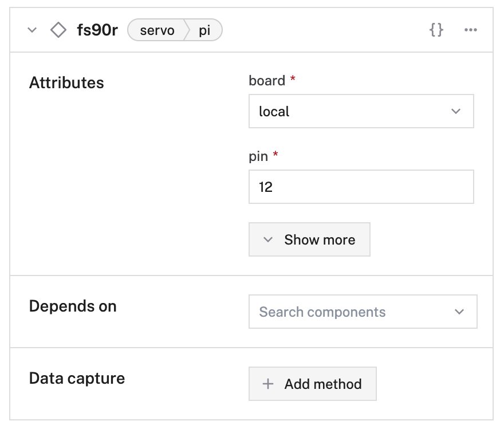Click the plus icon on Add method
The height and width of the screenshot is (433, 504).
click(268, 384)
